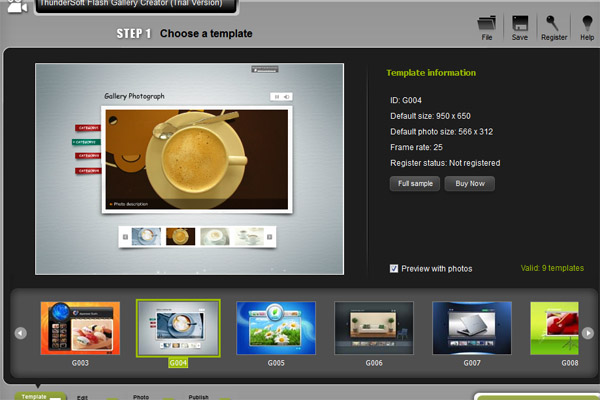Click the Full sample button
Image resolution: width=600 pixels, height=400 pixels.
pos(415,183)
